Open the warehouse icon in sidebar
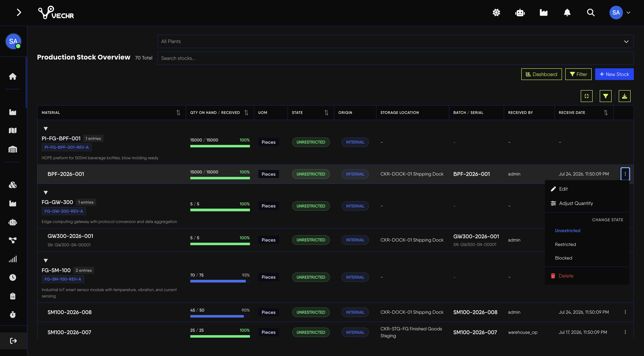644x356 pixels. point(13,149)
